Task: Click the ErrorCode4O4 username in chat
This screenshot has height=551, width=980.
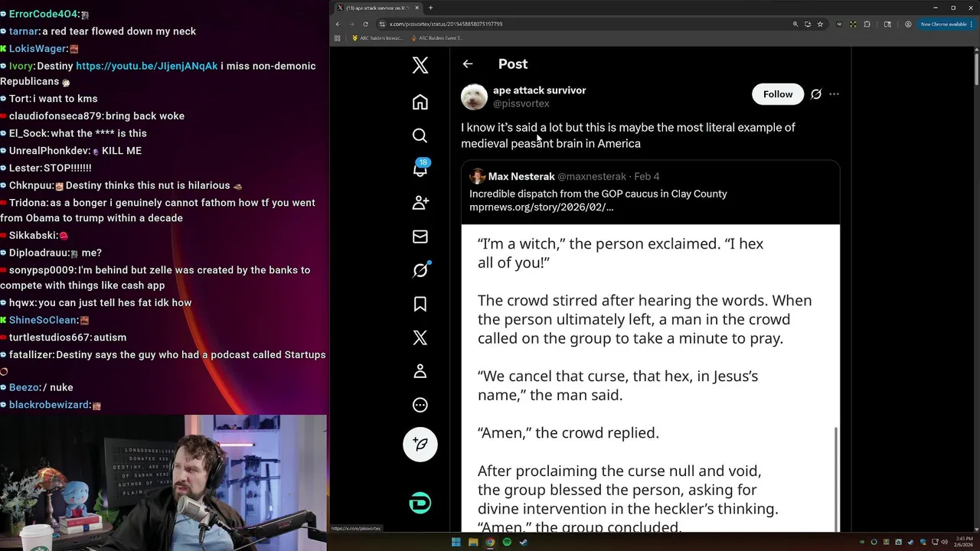Action: click(44, 14)
